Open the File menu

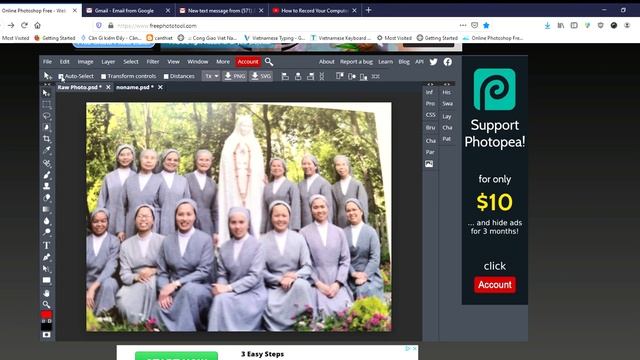click(47, 62)
